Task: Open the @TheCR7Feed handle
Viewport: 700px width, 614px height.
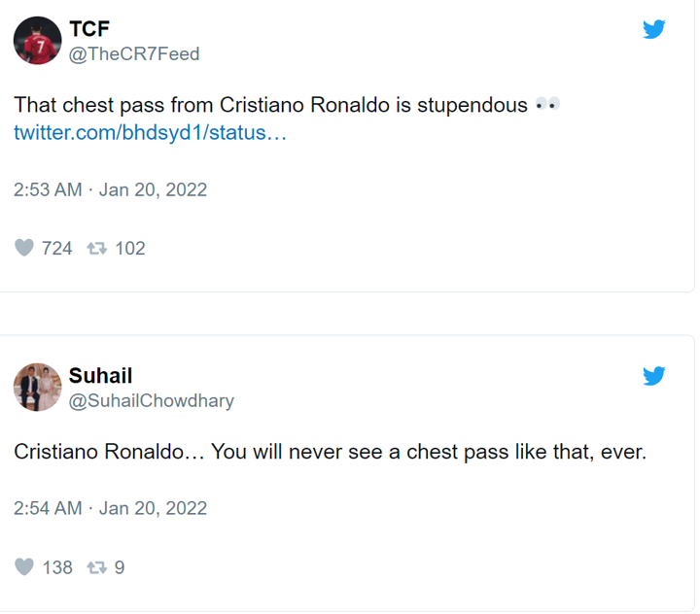Action: click(133, 54)
